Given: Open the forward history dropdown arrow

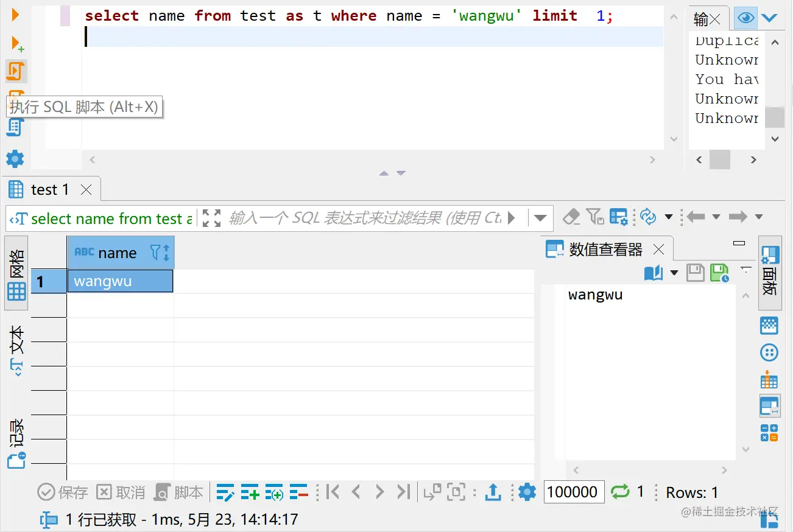Looking at the screenshot, I should pyautogui.click(x=759, y=217).
